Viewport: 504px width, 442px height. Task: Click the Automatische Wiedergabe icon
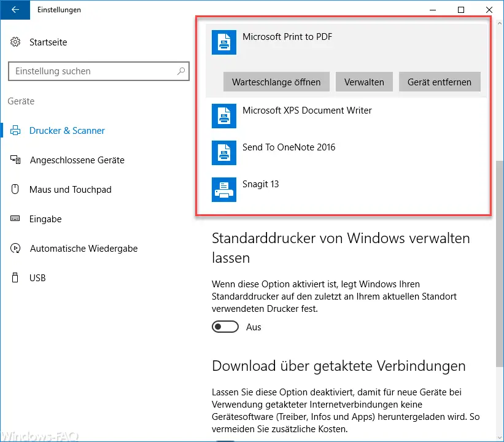tap(15, 248)
